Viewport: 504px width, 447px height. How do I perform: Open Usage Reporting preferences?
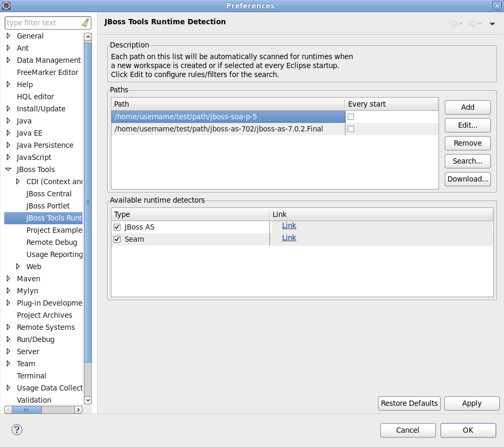(x=54, y=254)
